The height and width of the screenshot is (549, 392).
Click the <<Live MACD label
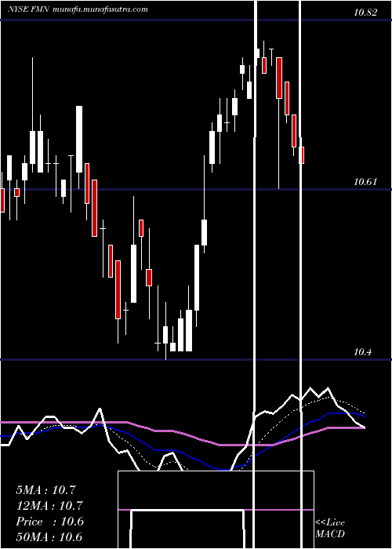(330, 528)
